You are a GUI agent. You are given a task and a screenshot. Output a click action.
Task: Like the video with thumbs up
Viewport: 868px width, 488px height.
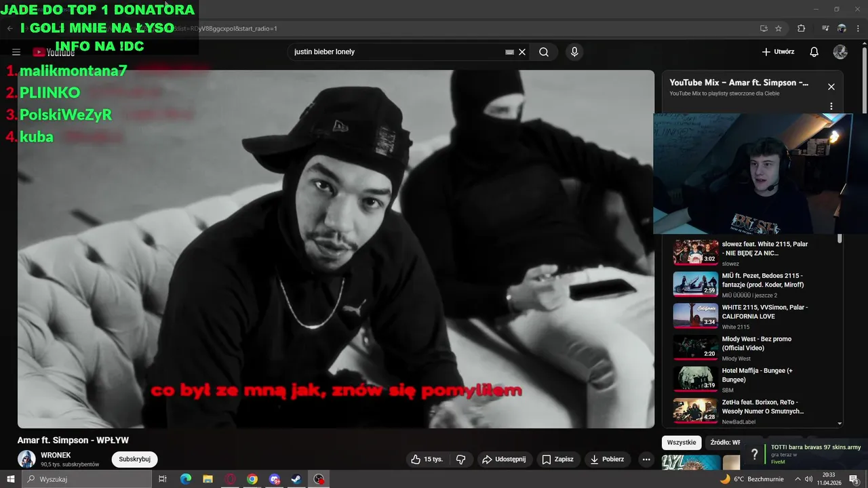pos(427,460)
